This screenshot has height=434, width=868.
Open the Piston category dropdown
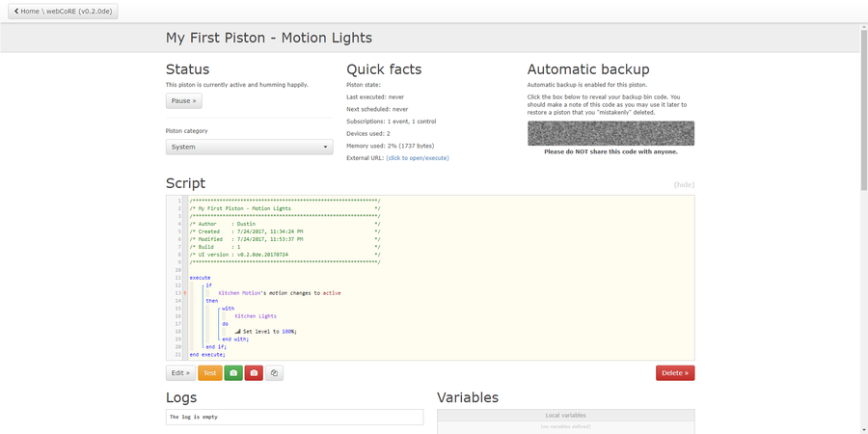pyautogui.click(x=250, y=148)
